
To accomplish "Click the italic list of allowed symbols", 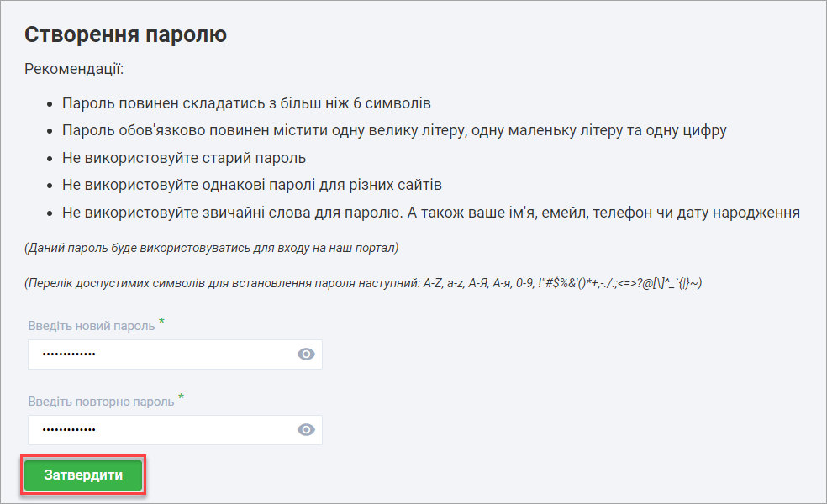I will coord(363,283).
